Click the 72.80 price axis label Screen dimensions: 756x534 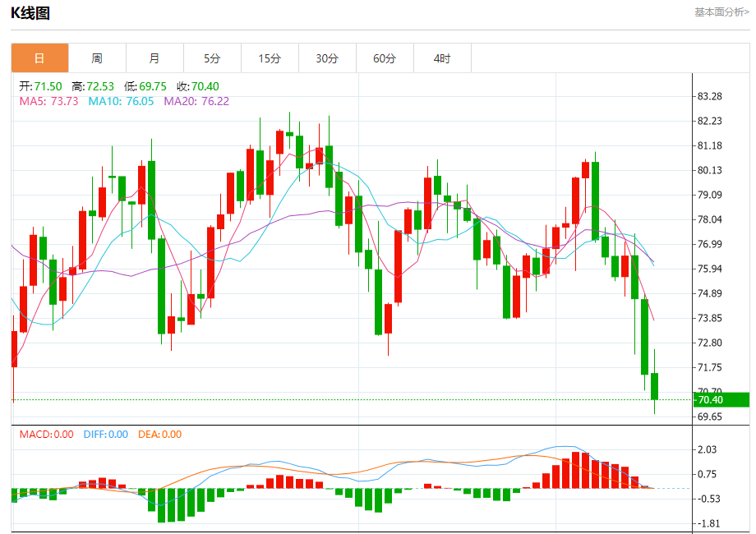(710, 343)
